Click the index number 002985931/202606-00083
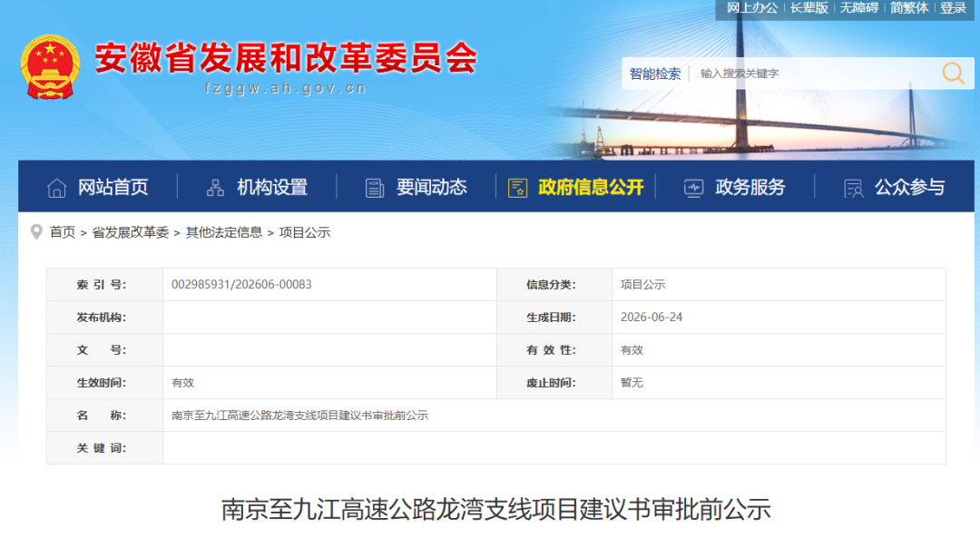980x538 pixels. point(241,284)
